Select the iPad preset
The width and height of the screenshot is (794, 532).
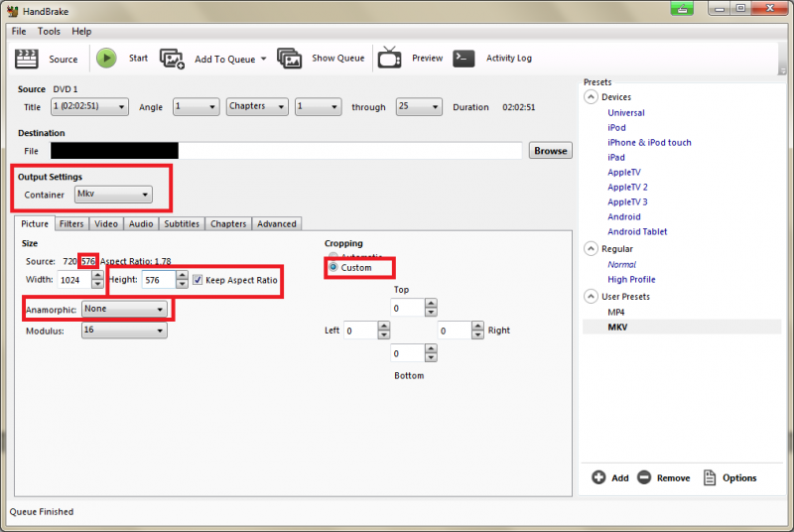616,158
